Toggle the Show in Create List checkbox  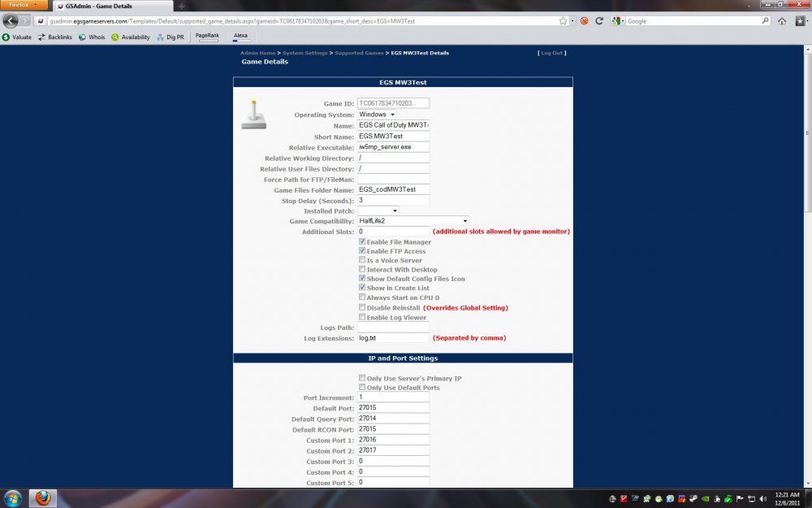pyautogui.click(x=362, y=288)
